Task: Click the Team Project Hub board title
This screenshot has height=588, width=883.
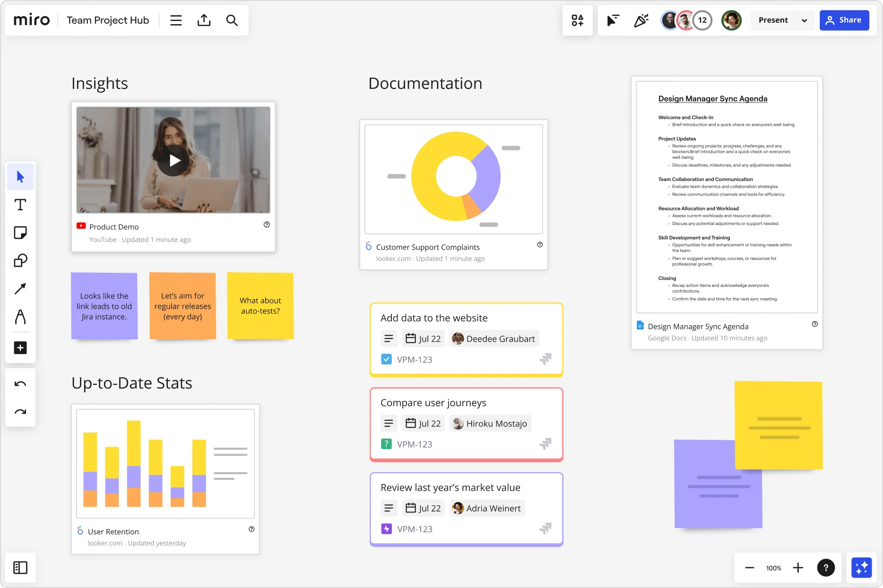Action: click(107, 20)
